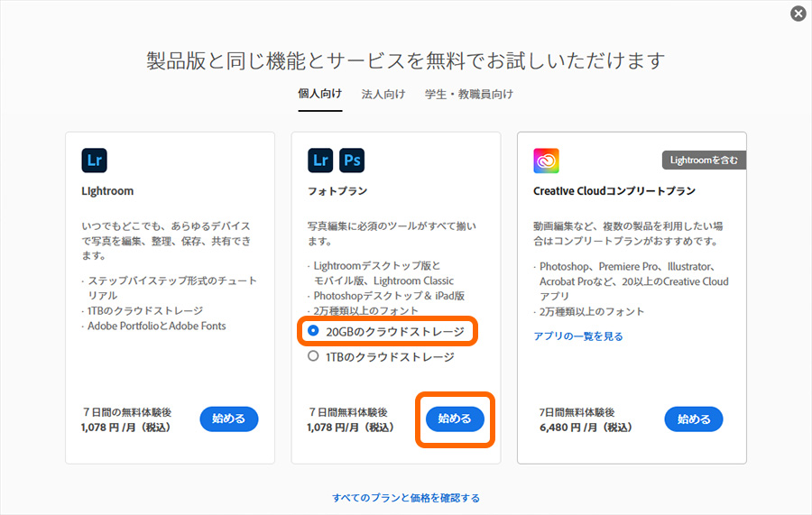The height and width of the screenshot is (515, 812).
Task: Click the フォトプラン title
Action: 337,191
